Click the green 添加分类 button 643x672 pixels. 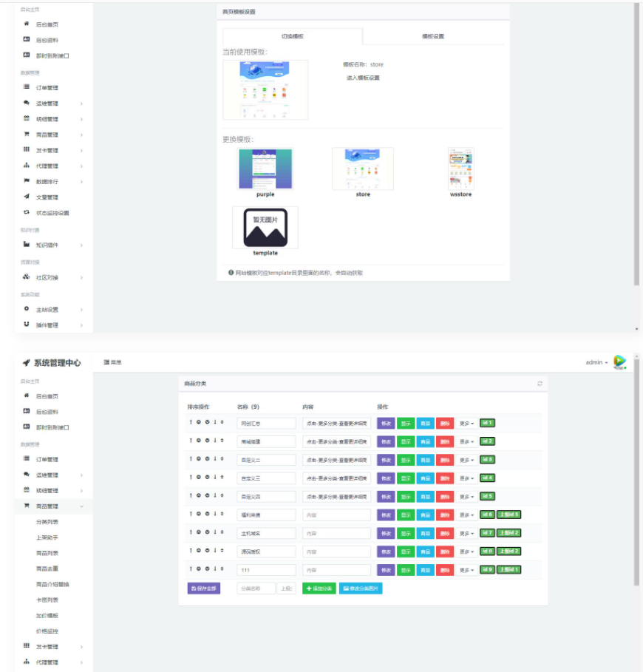coord(319,588)
